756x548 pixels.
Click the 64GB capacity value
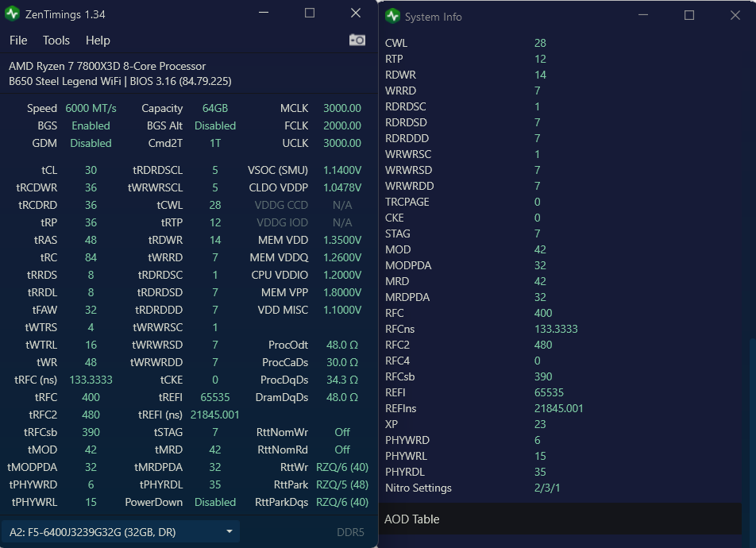tap(215, 109)
